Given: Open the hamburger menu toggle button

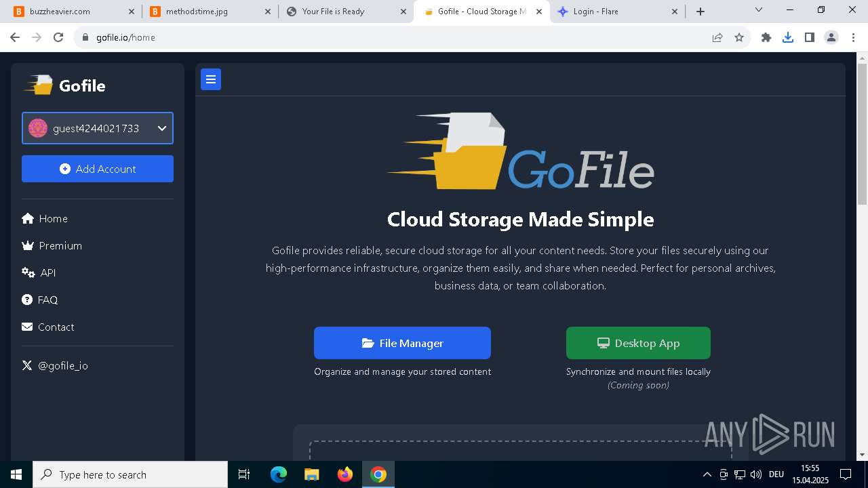Looking at the screenshot, I should pos(211,79).
